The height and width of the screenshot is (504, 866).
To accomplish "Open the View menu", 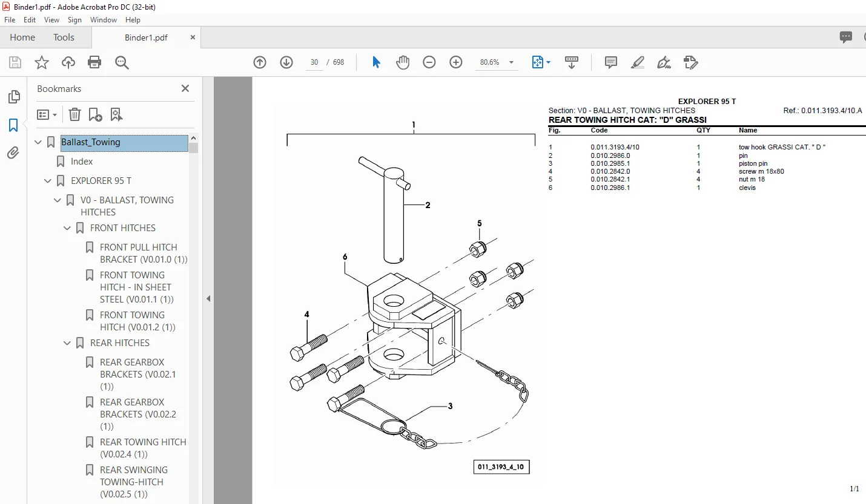I will 51,20.
